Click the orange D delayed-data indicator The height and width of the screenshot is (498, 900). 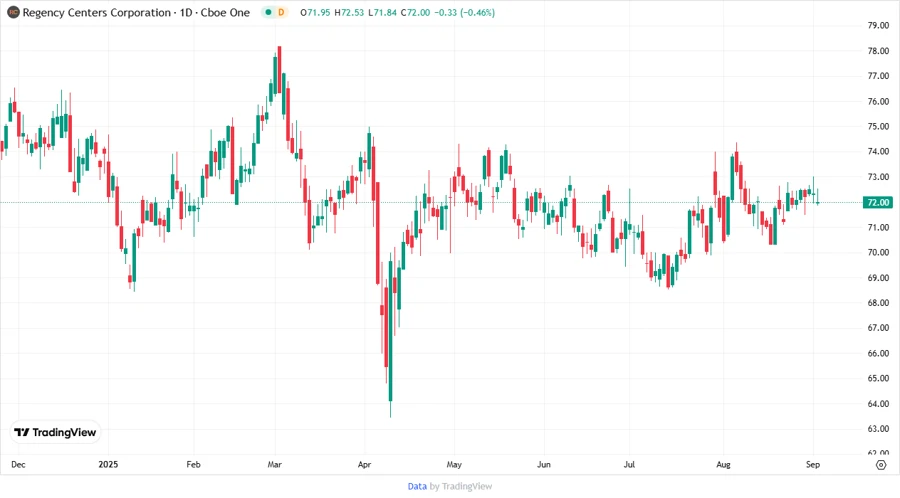(x=281, y=13)
